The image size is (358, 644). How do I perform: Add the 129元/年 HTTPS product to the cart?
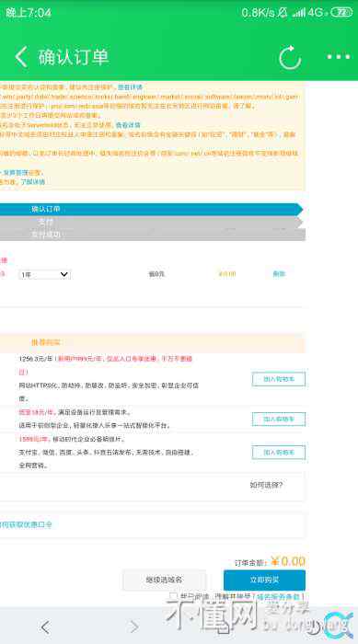tap(279, 379)
